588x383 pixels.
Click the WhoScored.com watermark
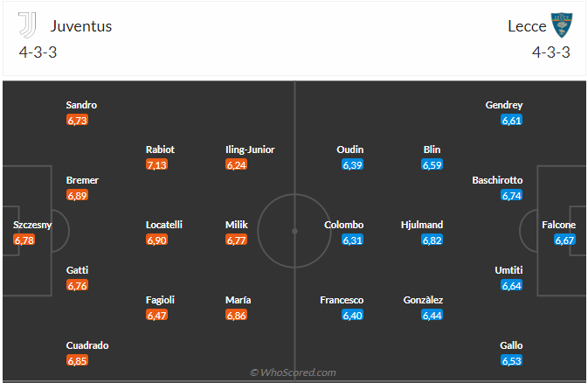pyautogui.click(x=293, y=373)
